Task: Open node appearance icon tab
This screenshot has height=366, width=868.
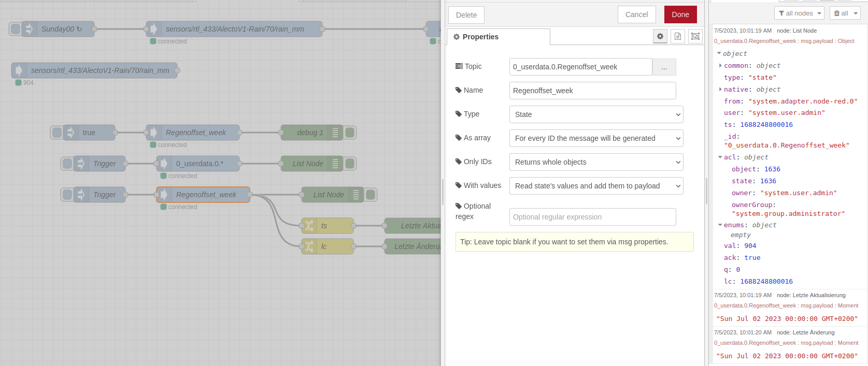Action: tap(695, 36)
